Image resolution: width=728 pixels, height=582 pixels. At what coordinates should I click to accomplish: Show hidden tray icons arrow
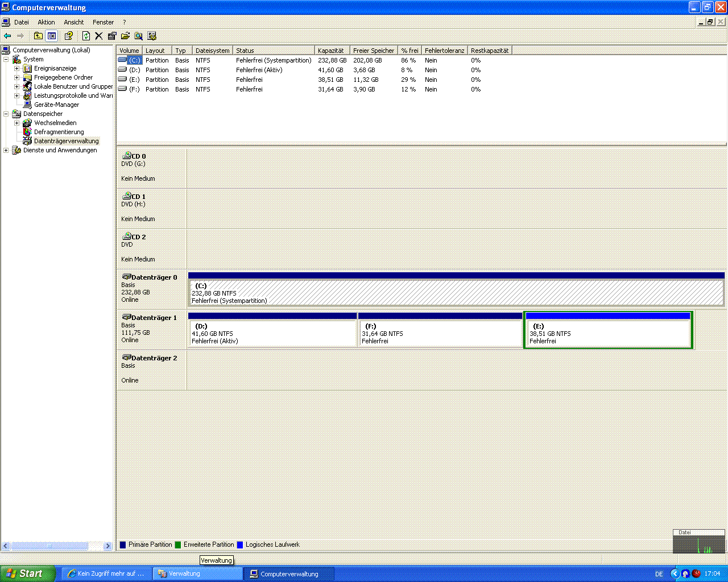pyautogui.click(x=675, y=573)
